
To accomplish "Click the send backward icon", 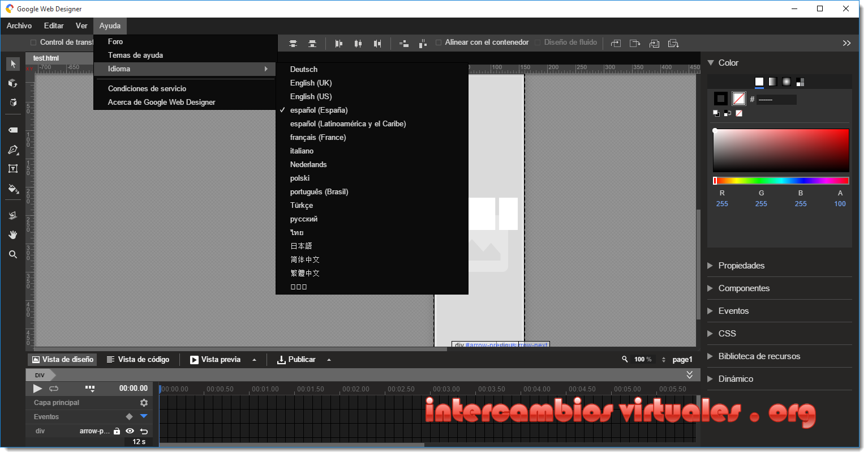I will pyautogui.click(x=654, y=44).
